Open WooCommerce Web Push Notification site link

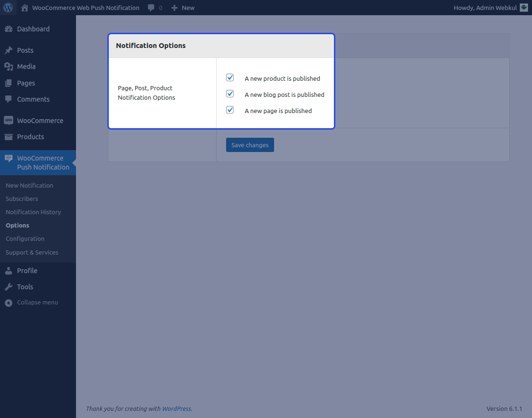point(85,8)
